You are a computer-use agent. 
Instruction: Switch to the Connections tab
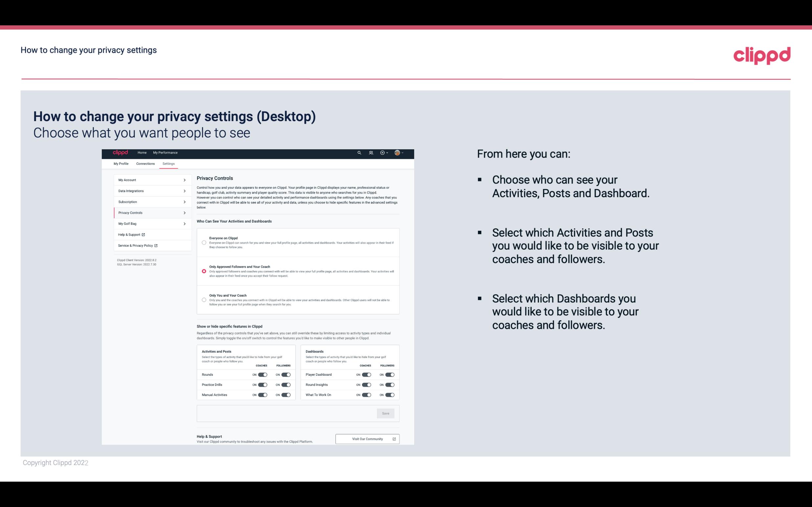pyautogui.click(x=145, y=163)
